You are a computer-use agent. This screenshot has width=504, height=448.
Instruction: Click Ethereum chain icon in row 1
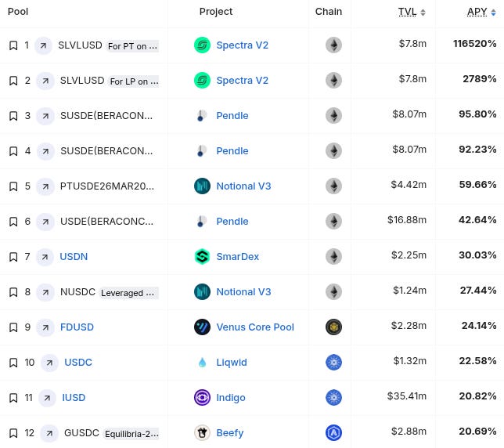pos(333,45)
